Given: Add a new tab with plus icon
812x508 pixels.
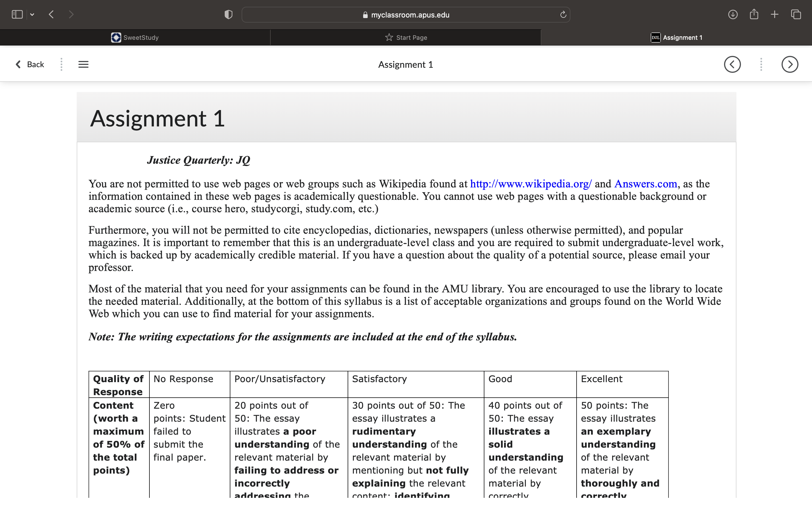Looking at the screenshot, I should click(x=775, y=14).
